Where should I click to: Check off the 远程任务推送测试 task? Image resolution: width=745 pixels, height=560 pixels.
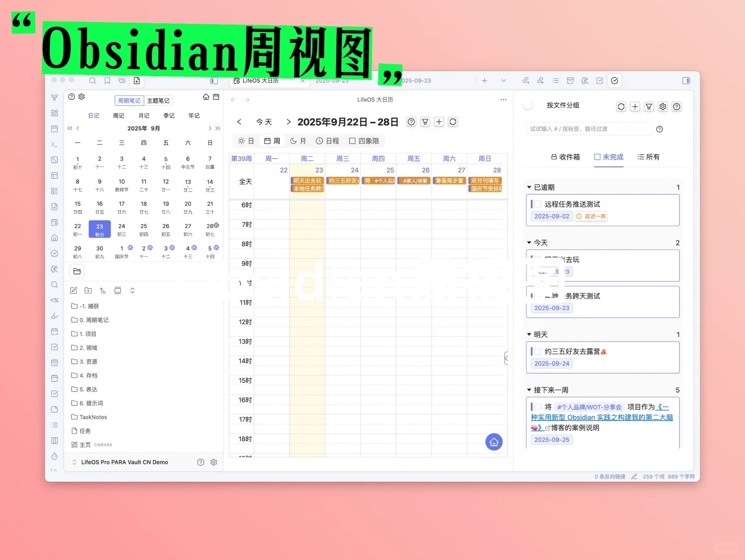[538, 204]
